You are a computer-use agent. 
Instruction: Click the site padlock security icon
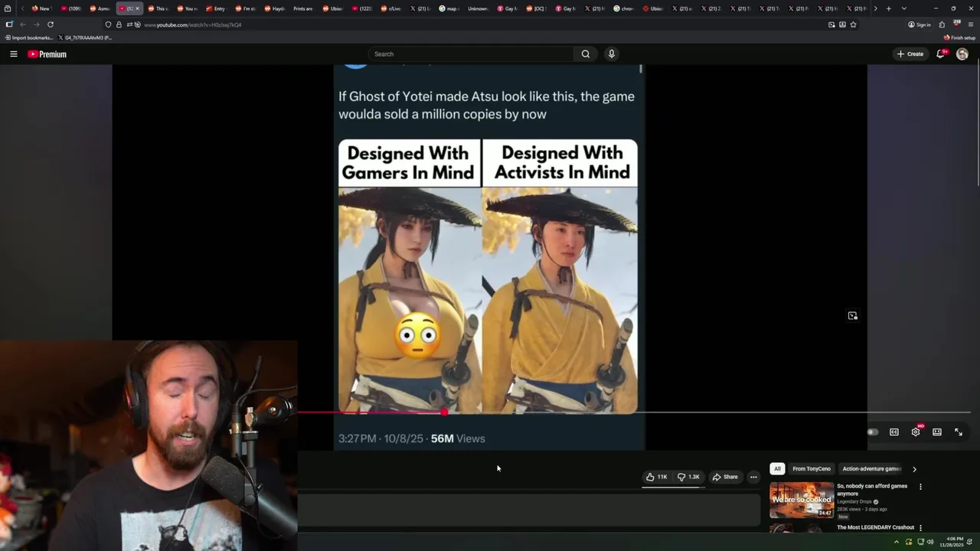(119, 24)
